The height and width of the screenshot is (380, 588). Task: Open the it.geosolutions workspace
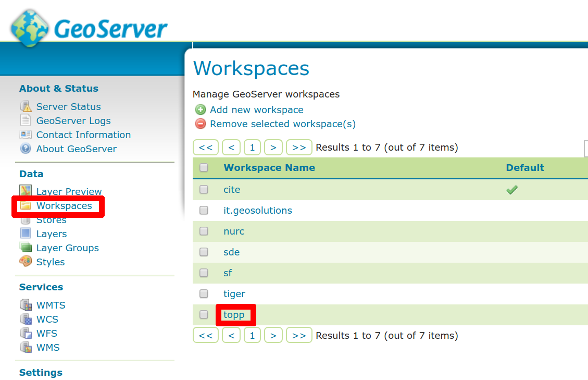click(258, 211)
